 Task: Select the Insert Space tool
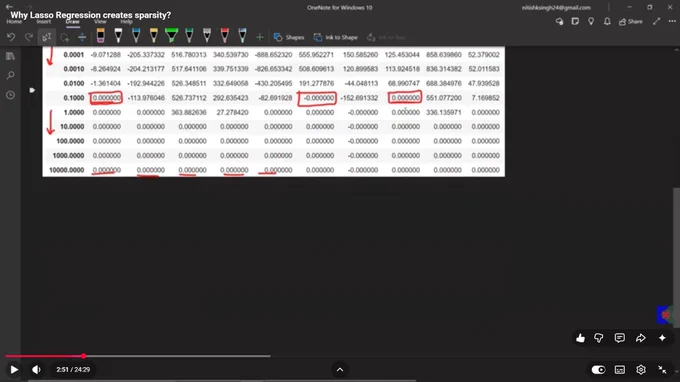tap(82, 38)
